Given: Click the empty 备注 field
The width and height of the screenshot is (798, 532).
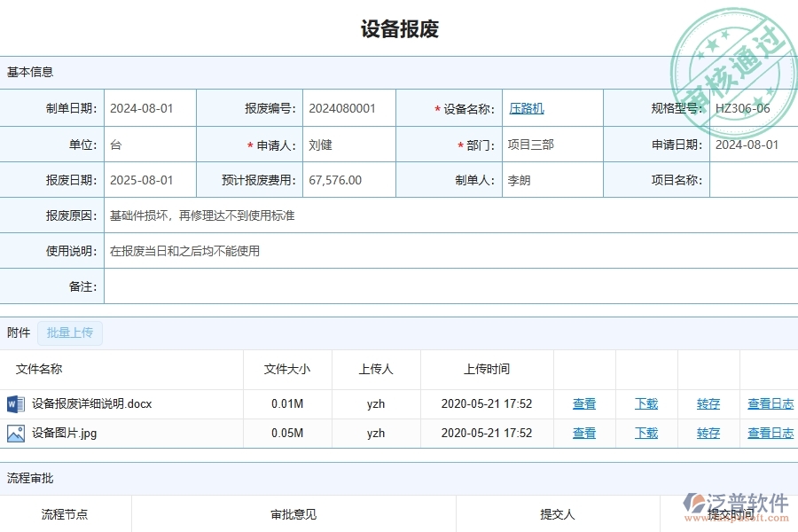Looking at the screenshot, I should (443, 286).
